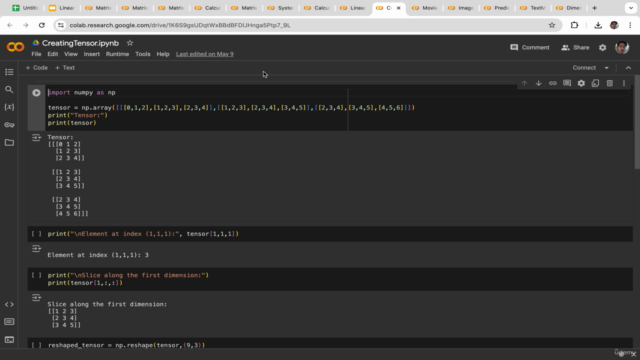640x360 pixels.
Task: Open the Find and replace search icon
Action: click(x=9, y=89)
